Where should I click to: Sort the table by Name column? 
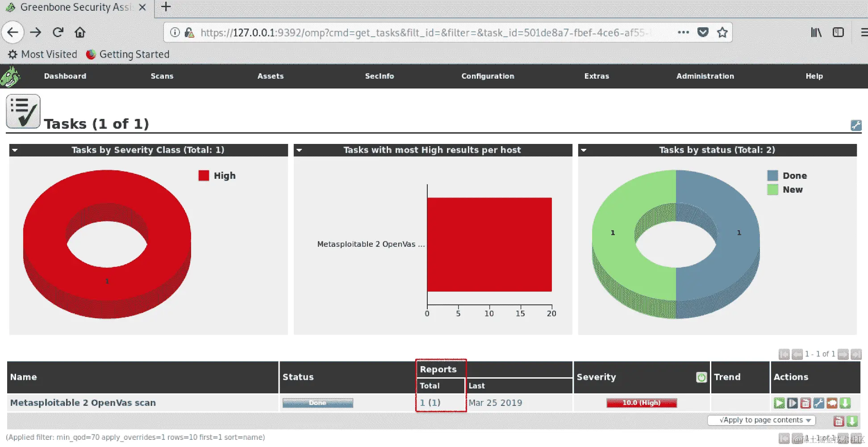point(24,377)
